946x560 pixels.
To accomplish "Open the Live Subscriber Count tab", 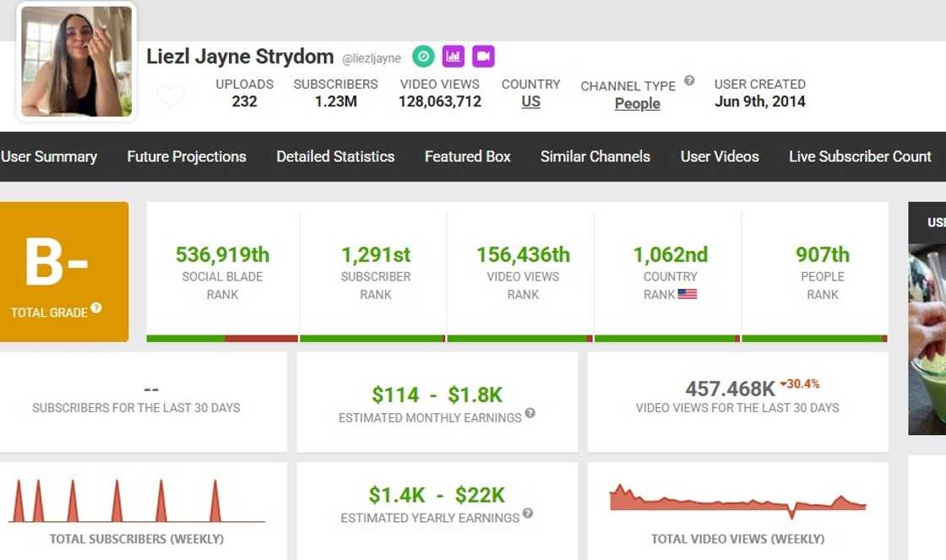I will (860, 156).
